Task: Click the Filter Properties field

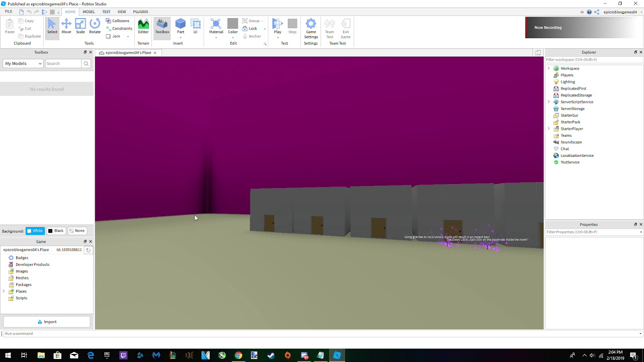Action: 594,232
